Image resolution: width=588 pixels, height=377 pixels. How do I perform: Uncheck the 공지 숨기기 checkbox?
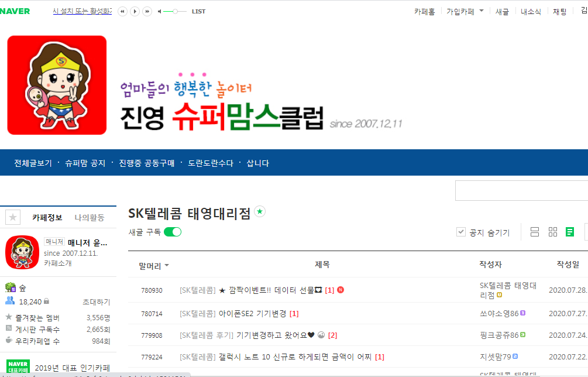point(461,231)
